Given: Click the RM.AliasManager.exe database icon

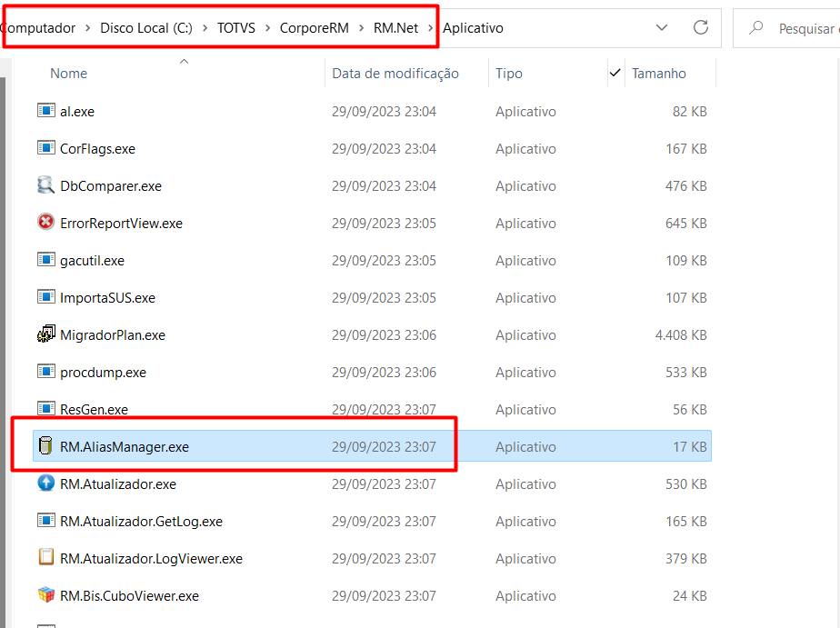Looking at the screenshot, I should click(46, 445).
